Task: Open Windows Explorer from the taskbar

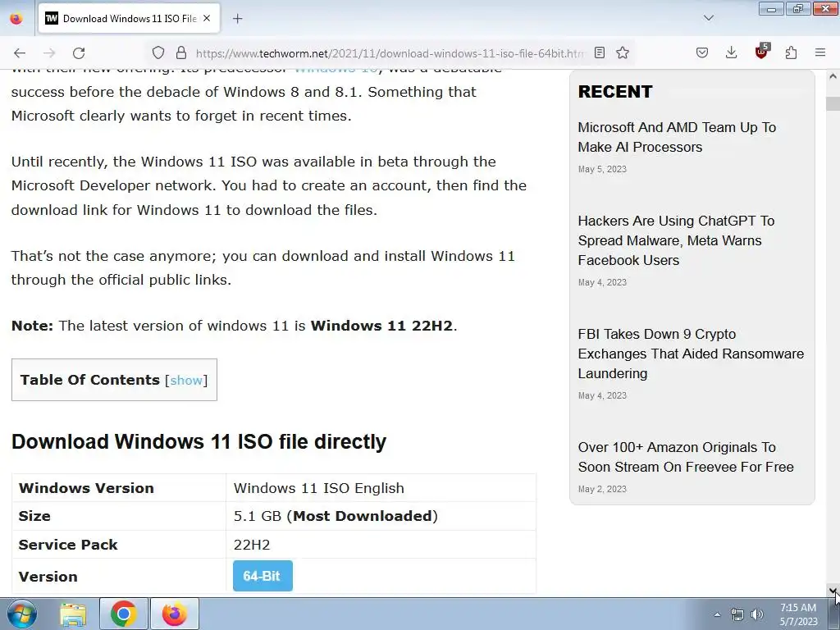Action: pyautogui.click(x=73, y=614)
